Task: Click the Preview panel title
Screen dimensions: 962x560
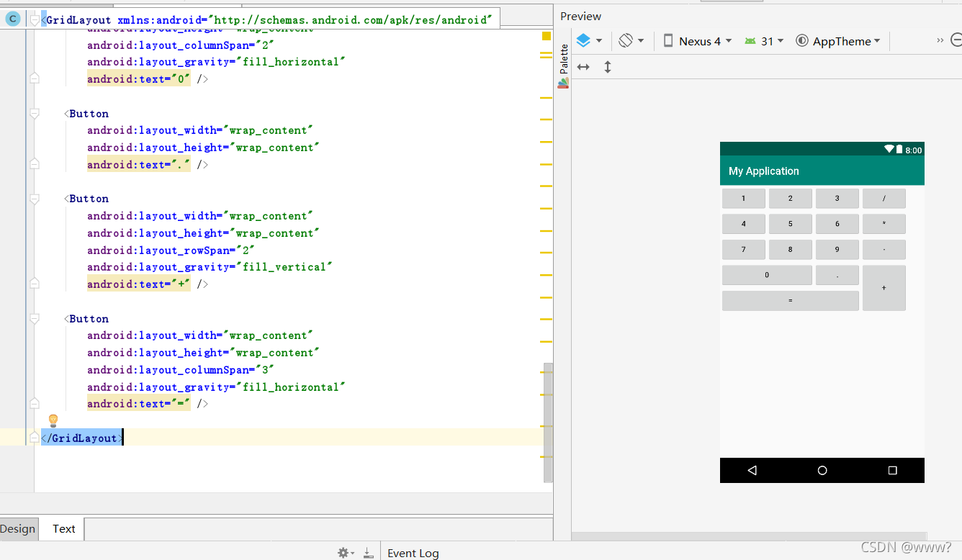Action: (x=580, y=16)
